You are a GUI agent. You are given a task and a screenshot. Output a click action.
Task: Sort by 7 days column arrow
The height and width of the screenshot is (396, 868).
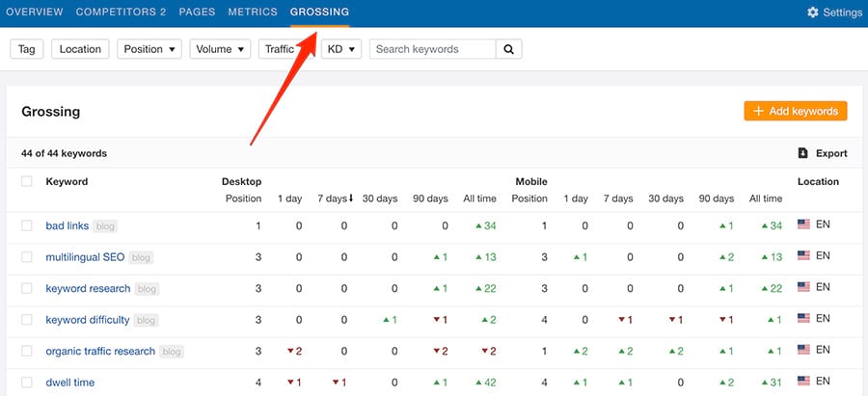click(351, 198)
